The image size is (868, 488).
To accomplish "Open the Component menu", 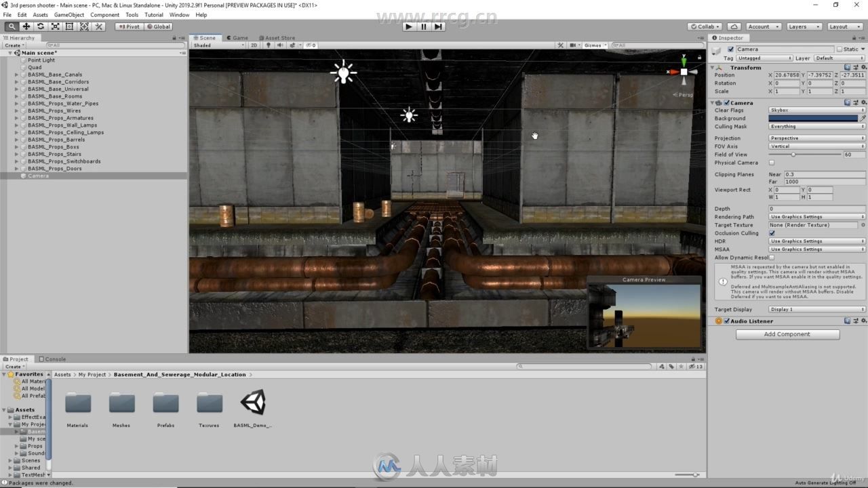I will coord(105,15).
